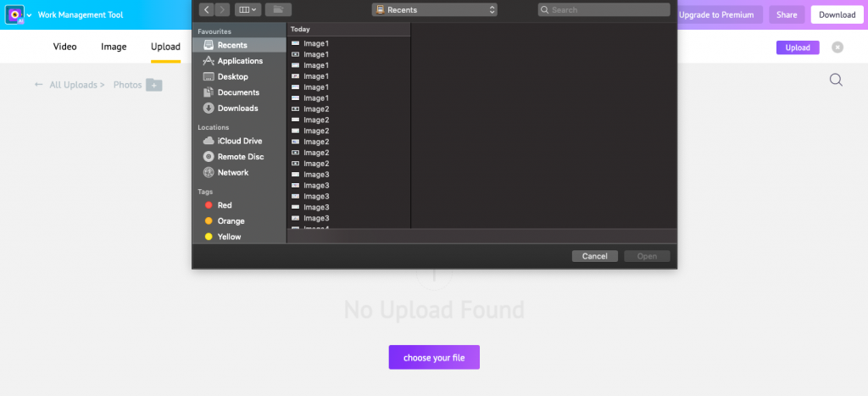Viewport: 868px width, 396px height.
Task: Open the column view options dropdown
Action: pyautogui.click(x=248, y=9)
